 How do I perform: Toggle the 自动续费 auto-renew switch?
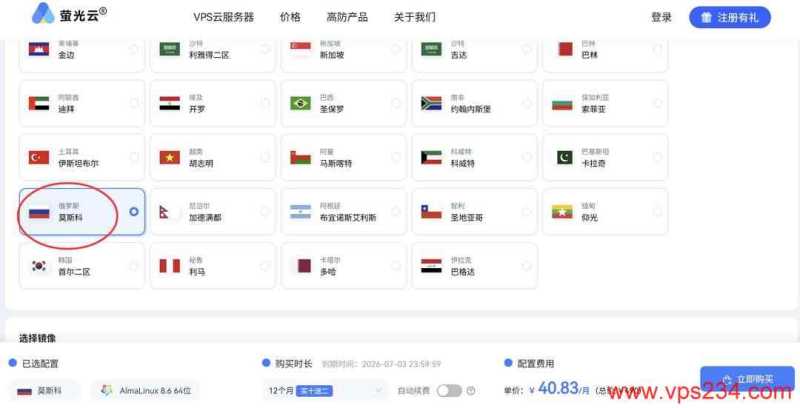point(449,391)
